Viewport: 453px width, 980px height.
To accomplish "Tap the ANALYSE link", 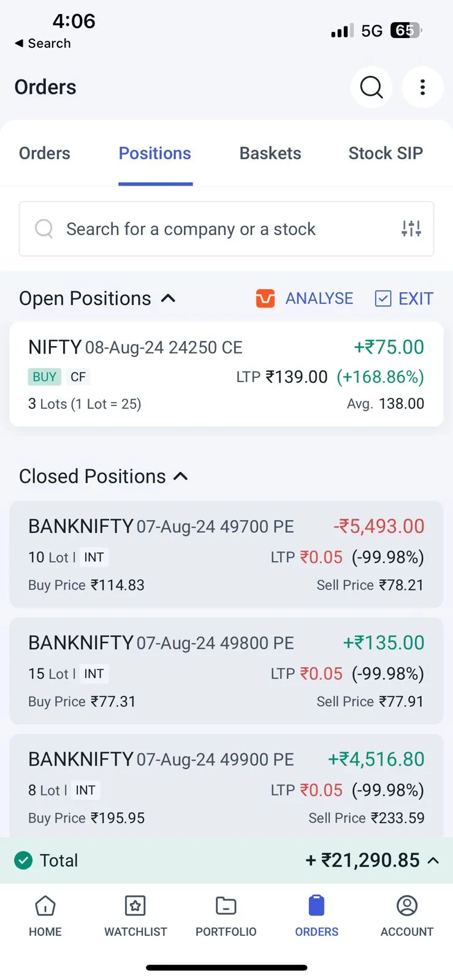I will click(319, 298).
